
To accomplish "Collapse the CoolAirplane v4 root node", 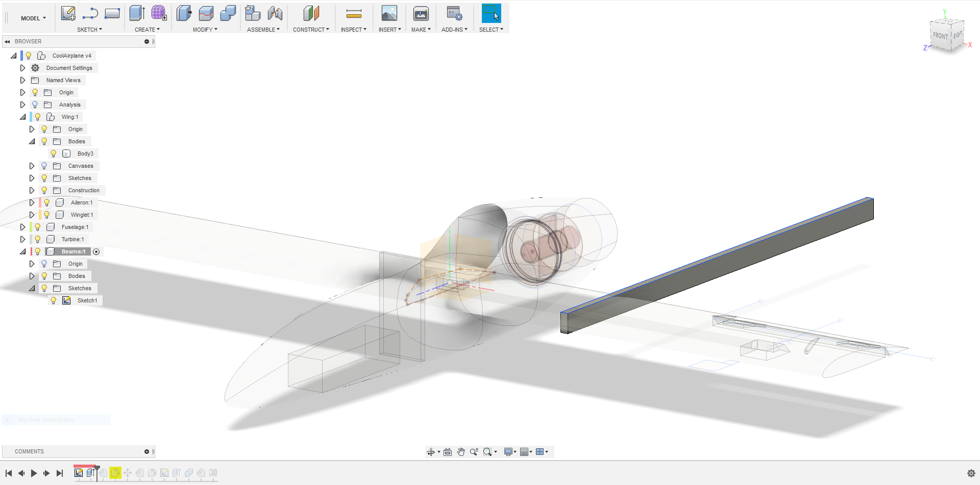I will coord(13,56).
